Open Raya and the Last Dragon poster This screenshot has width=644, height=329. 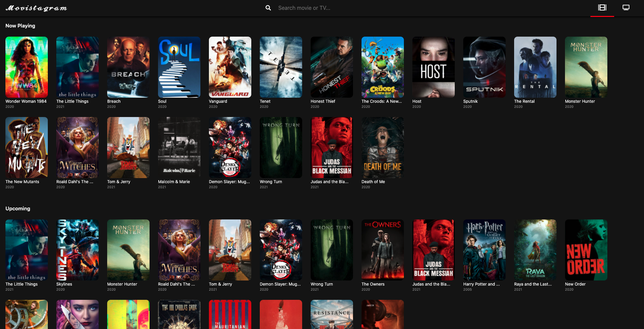point(535,250)
